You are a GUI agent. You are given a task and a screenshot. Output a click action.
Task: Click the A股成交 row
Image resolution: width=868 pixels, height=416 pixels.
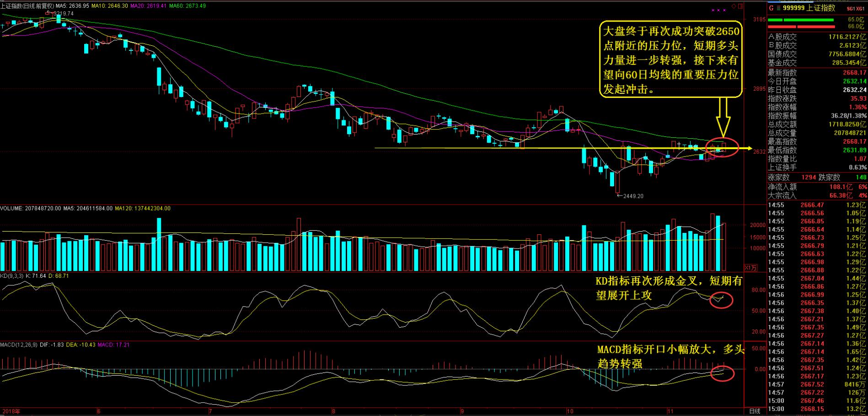pyautogui.click(x=817, y=37)
